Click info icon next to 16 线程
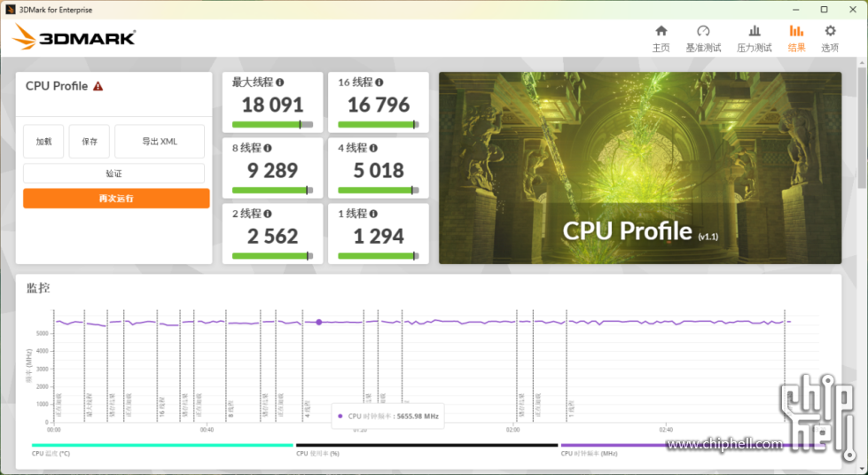This screenshot has height=475, width=868. (380, 82)
